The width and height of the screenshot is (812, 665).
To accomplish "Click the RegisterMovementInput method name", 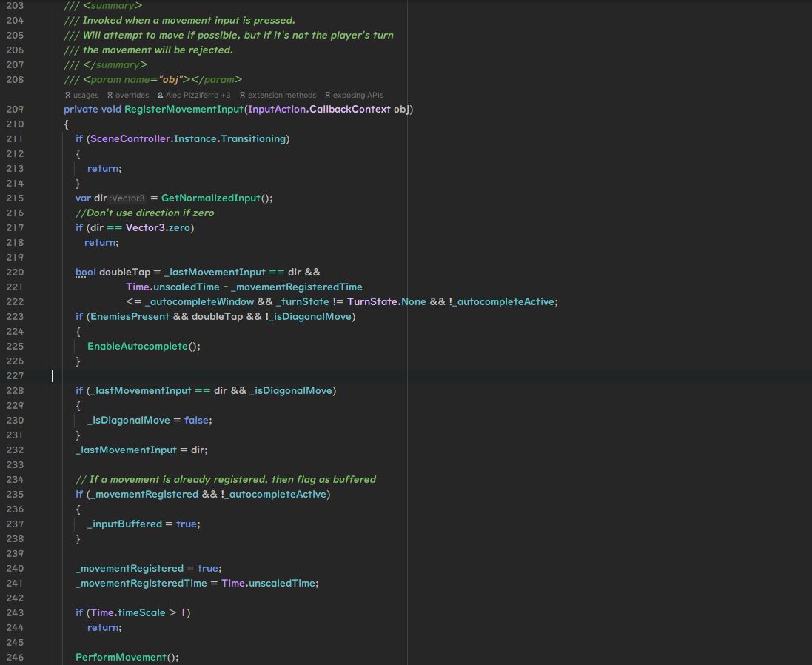I will (x=184, y=110).
